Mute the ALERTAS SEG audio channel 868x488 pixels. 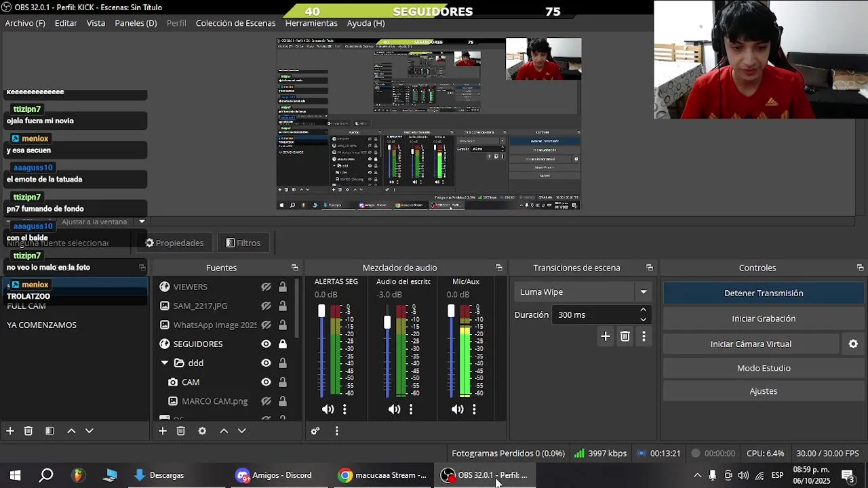(328, 409)
